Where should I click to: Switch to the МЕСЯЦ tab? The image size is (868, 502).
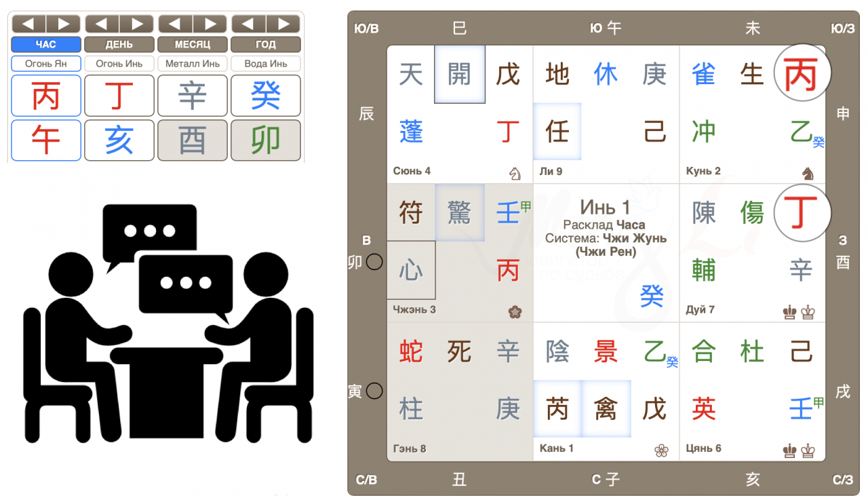[193, 45]
